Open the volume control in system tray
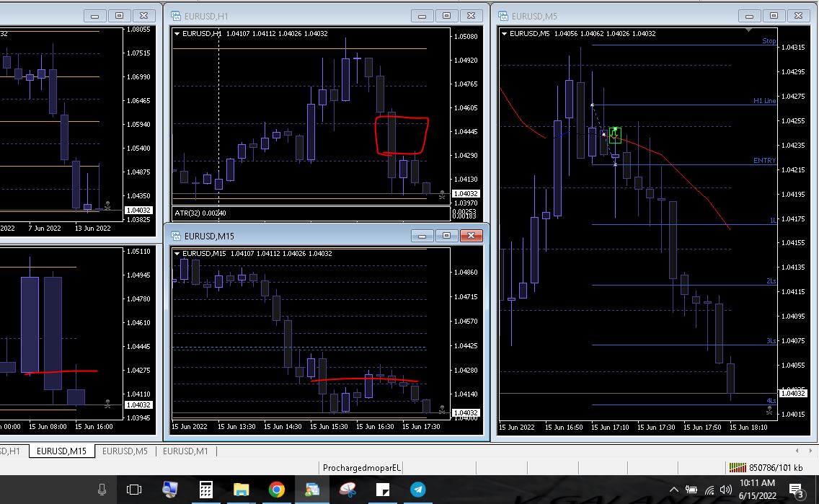 [725, 490]
